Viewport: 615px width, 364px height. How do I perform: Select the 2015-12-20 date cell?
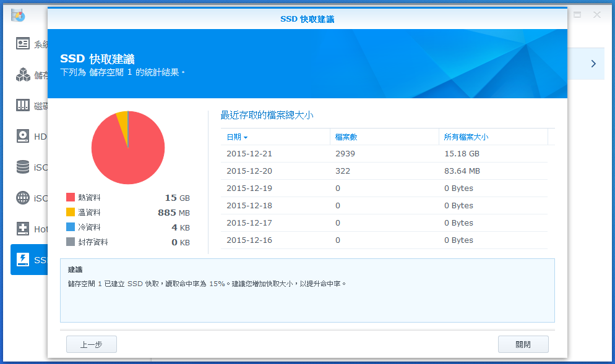(249, 171)
